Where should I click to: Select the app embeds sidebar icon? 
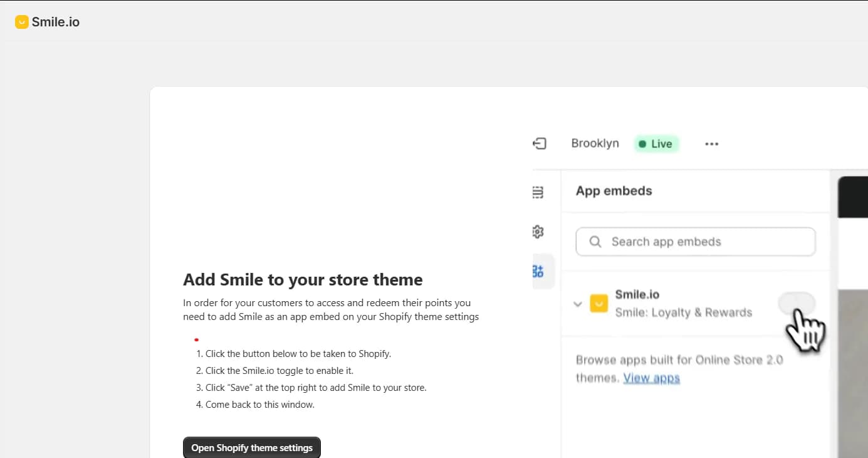coord(538,271)
